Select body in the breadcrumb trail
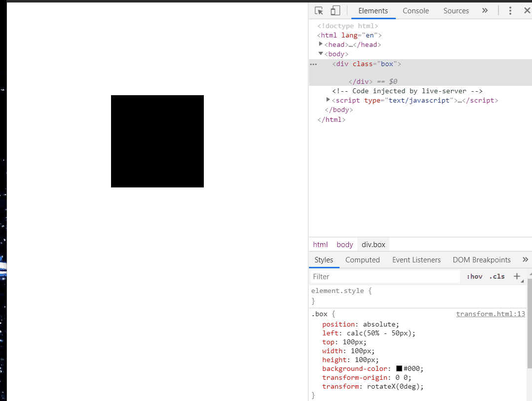The width and height of the screenshot is (532, 401). pyautogui.click(x=345, y=245)
